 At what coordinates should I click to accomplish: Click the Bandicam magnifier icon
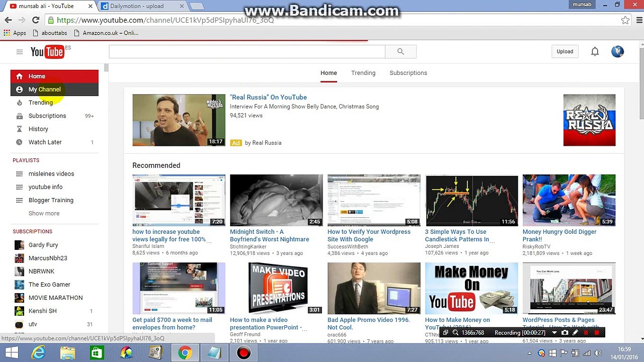[x=455, y=333]
